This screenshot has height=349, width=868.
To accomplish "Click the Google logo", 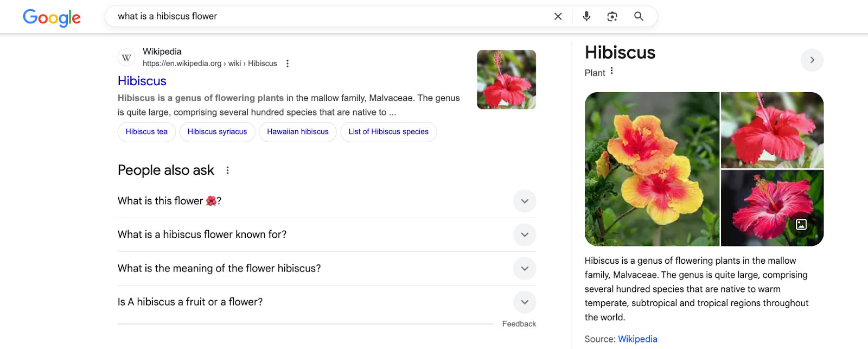I will click(x=52, y=17).
